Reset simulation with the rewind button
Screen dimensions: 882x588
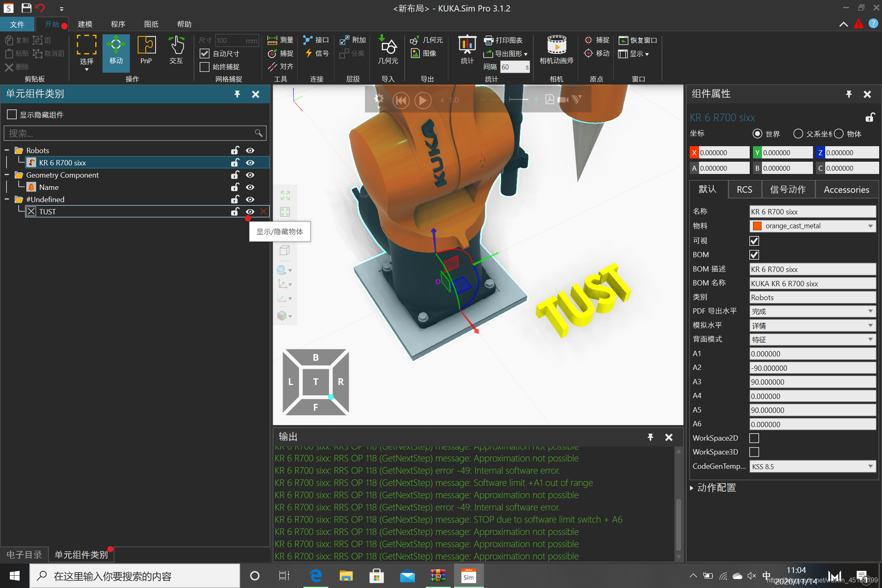tap(401, 100)
